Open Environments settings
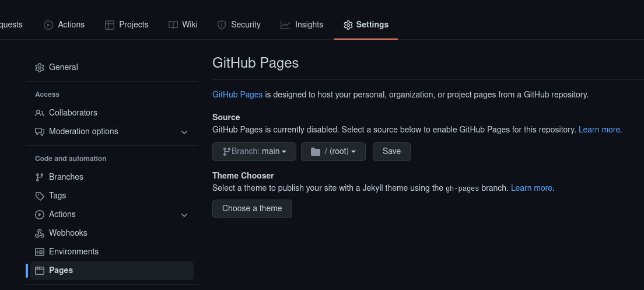 tap(112, 252)
